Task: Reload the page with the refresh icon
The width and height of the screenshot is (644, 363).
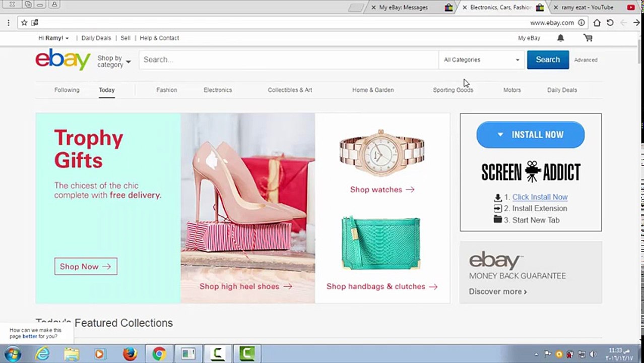Action: [x=610, y=23]
